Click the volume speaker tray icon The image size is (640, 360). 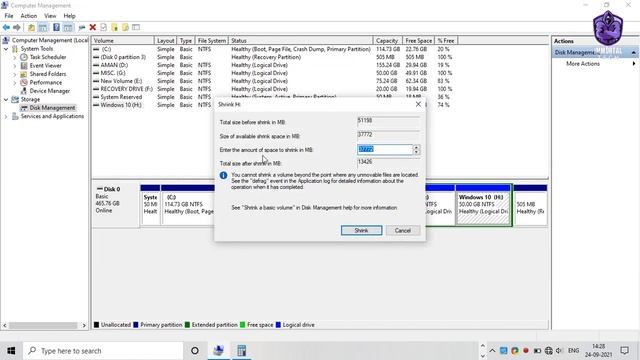pyautogui.click(x=559, y=351)
